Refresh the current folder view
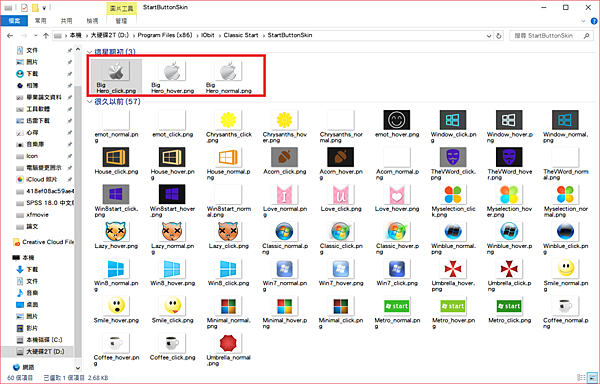 tap(499, 36)
